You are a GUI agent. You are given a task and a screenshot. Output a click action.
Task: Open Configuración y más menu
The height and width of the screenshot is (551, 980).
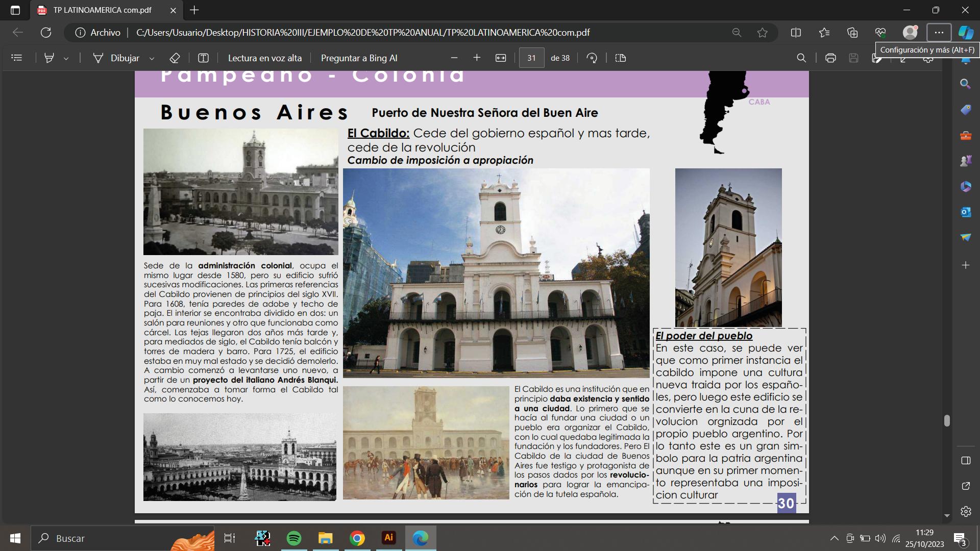click(x=939, y=33)
